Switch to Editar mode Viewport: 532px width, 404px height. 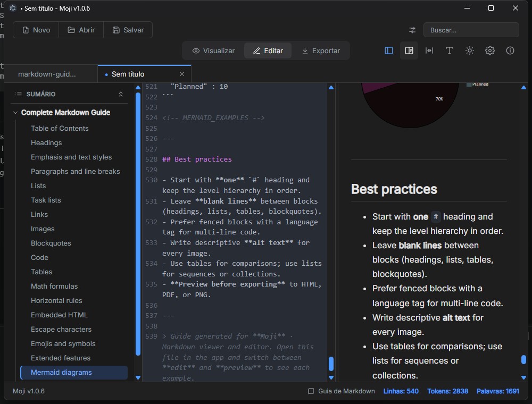coord(268,51)
